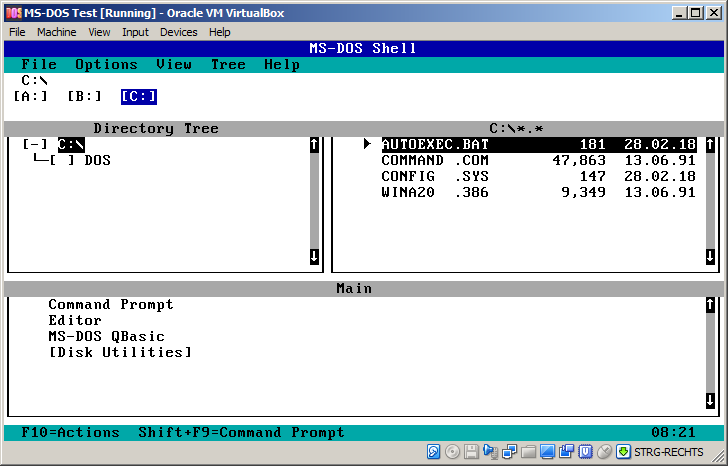
Task: Click the arrow marker beside AUTOEXEC.BAT
Action: click(x=367, y=144)
